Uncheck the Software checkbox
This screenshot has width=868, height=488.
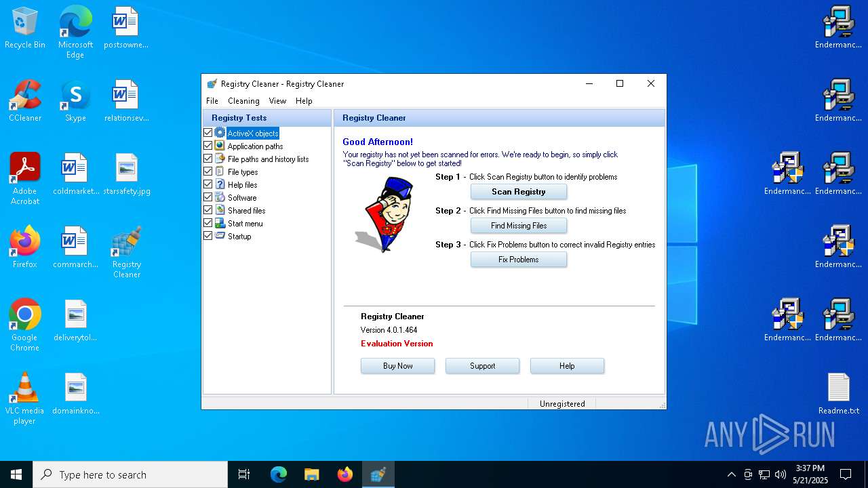pyautogui.click(x=208, y=197)
